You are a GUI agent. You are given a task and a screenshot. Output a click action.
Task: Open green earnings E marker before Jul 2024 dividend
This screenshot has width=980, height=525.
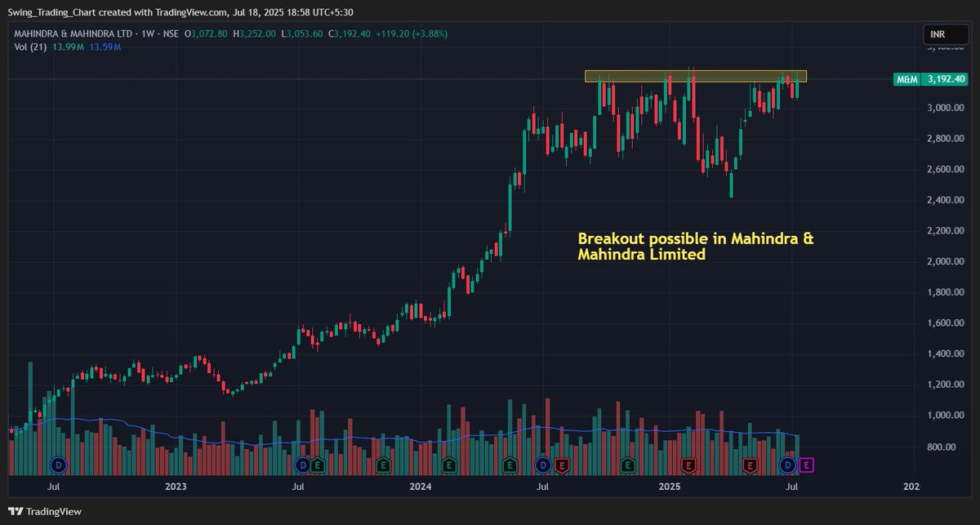pos(510,465)
